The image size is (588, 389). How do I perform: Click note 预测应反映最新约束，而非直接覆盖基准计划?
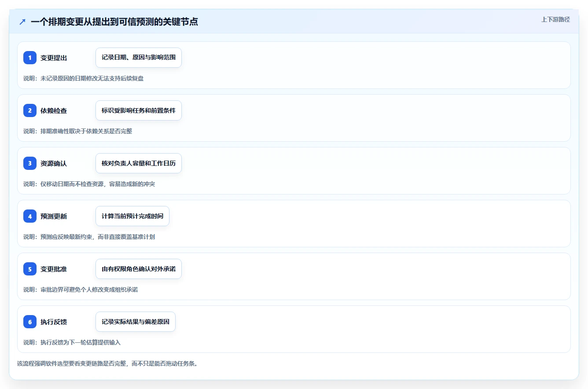[x=98, y=237]
